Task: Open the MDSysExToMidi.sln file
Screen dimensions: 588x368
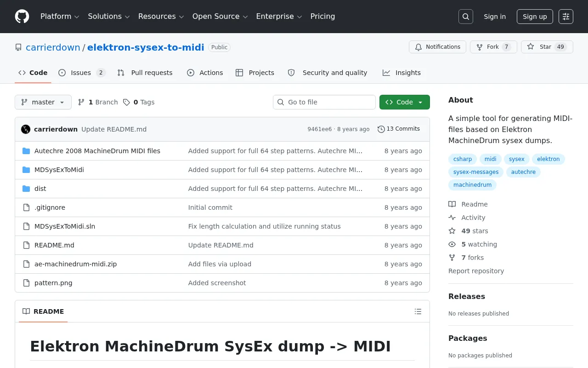Action: point(65,226)
